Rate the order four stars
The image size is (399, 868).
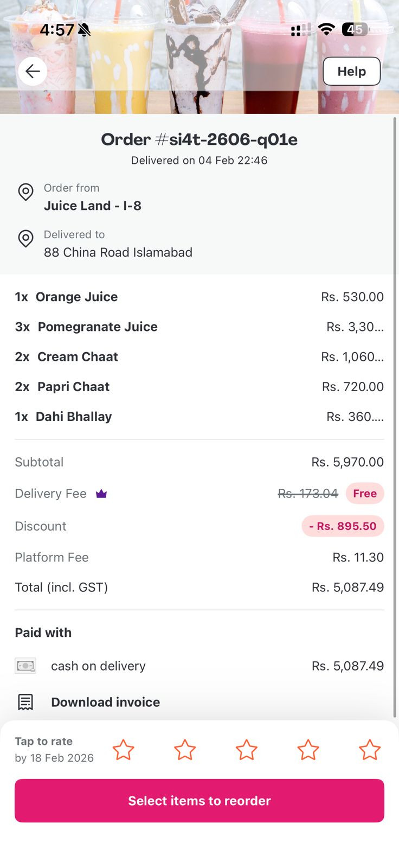pyautogui.click(x=308, y=750)
